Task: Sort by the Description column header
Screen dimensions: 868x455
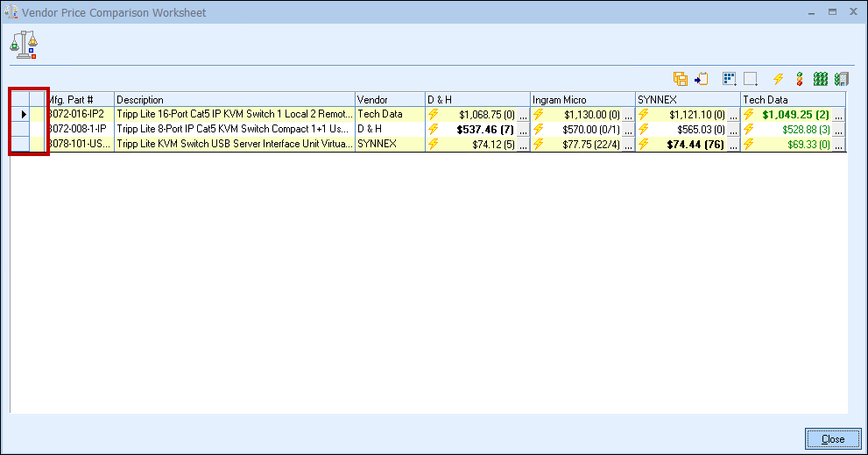Action: [x=234, y=100]
